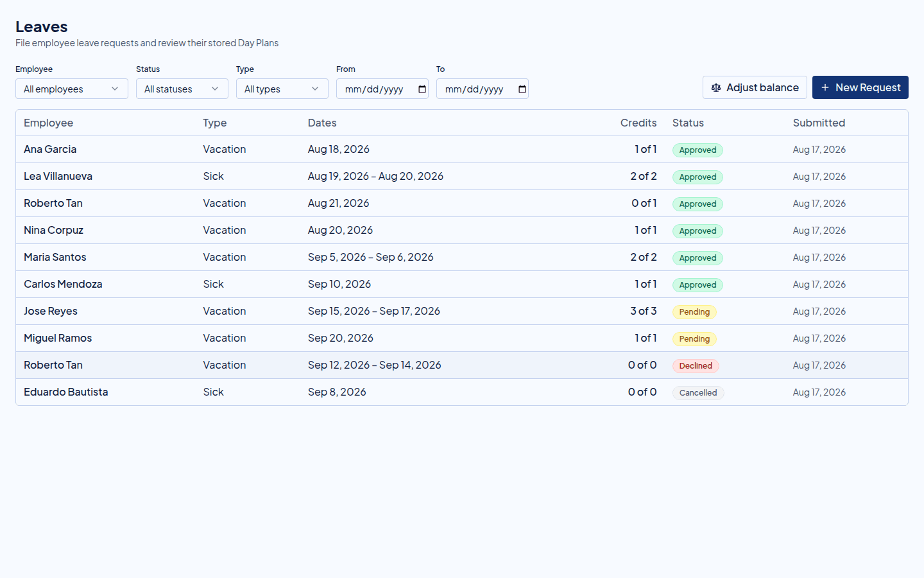
Task: Open the To date calendar picker icon
Action: point(522,89)
